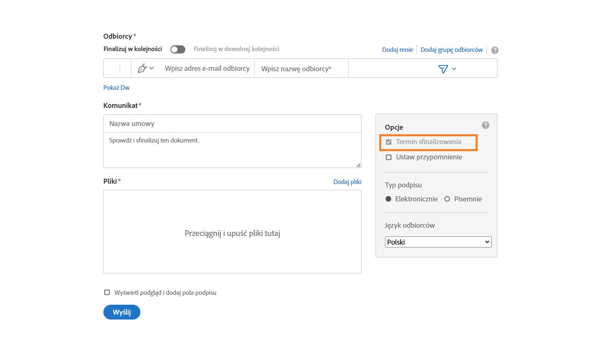Click the Dodaj mnie link
The width and height of the screenshot is (595, 364).
pyautogui.click(x=397, y=50)
